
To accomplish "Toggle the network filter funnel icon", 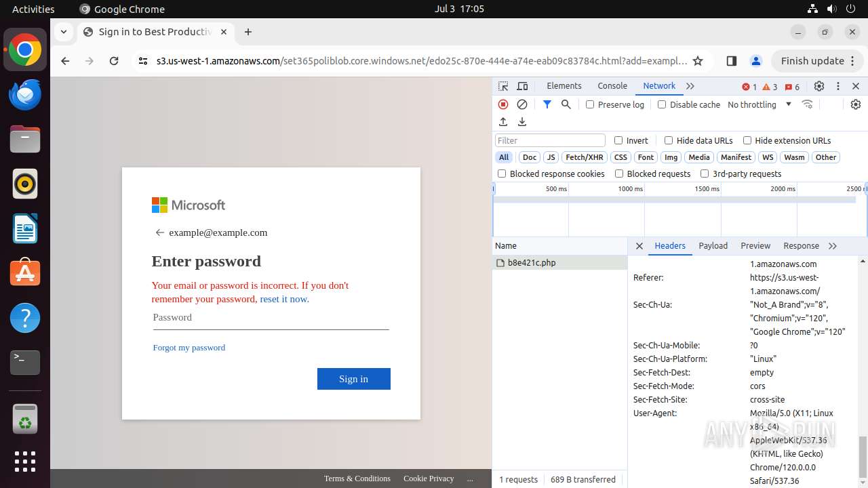I will (x=547, y=104).
